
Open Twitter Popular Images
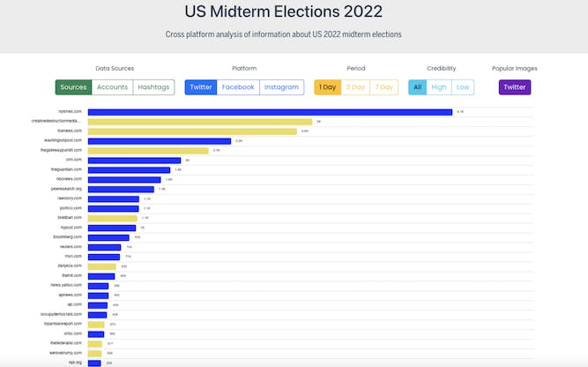click(514, 87)
